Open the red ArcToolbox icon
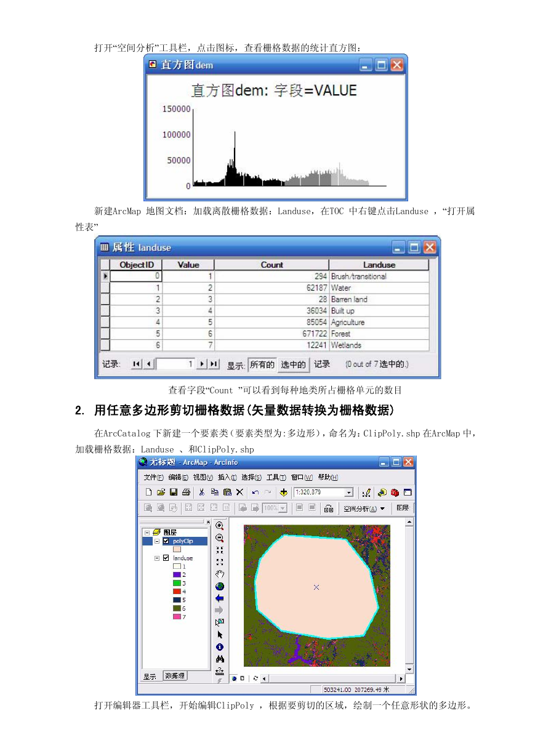 click(x=395, y=493)
